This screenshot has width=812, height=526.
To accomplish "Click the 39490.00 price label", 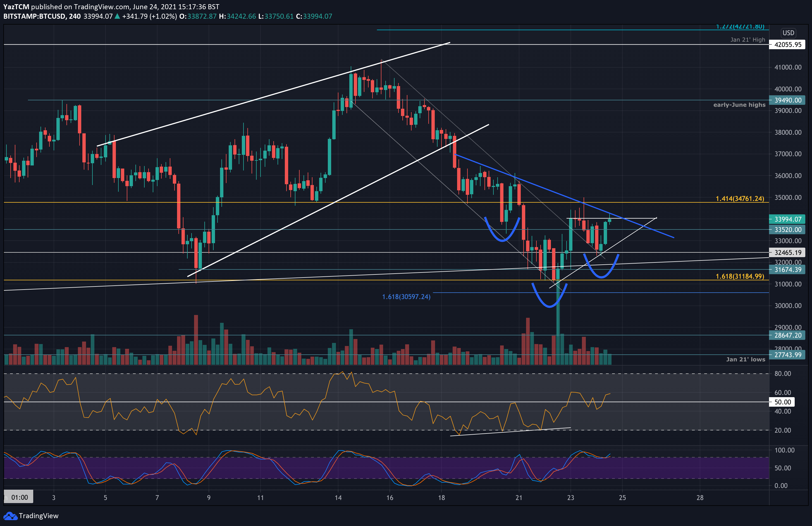I will click(x=787, y=100).
